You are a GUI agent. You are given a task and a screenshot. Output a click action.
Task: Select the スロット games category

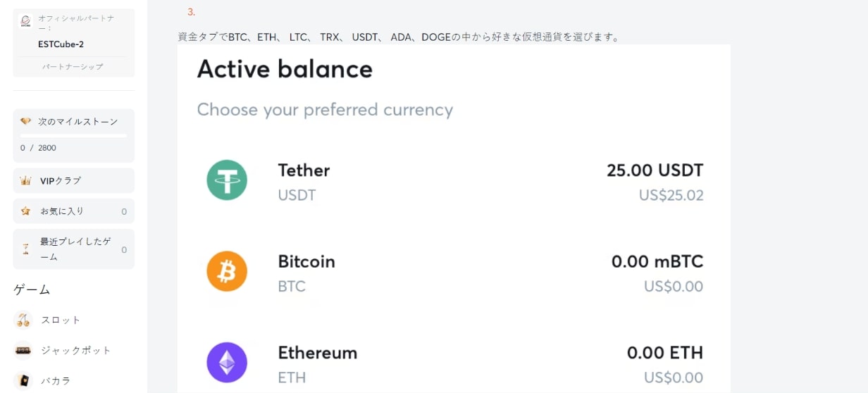61,320
